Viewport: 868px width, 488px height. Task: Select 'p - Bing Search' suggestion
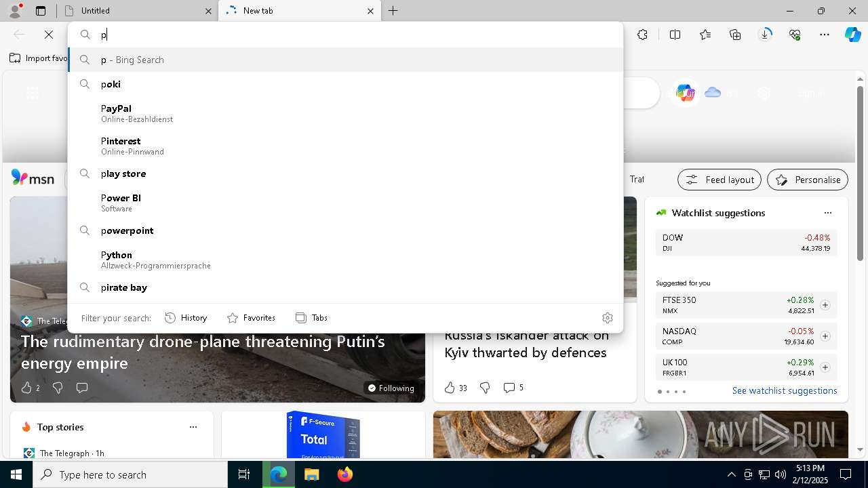(x=345, y=60)
